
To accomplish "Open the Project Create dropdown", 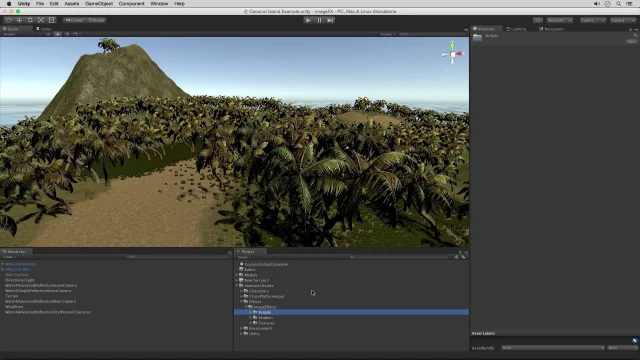I will tap(244, 257).
